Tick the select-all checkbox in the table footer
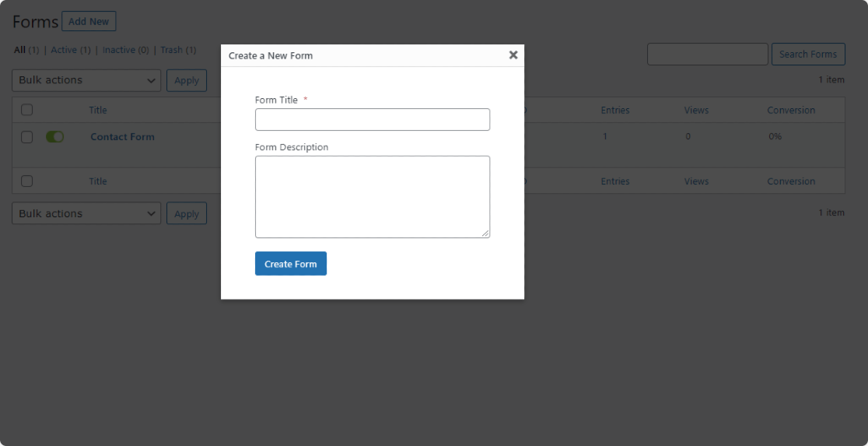Screen dimensions: 868x446 point(26,181)
